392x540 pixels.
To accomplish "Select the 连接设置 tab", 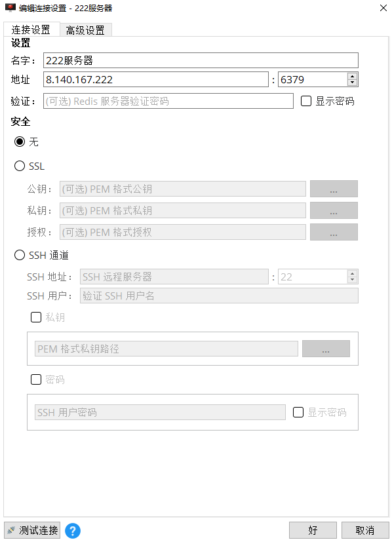I will (31, 29).
